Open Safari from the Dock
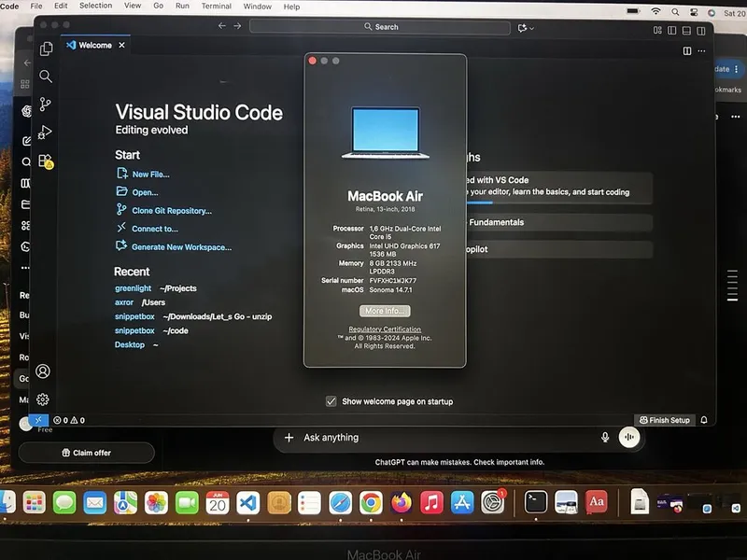 tap(340, 502)
